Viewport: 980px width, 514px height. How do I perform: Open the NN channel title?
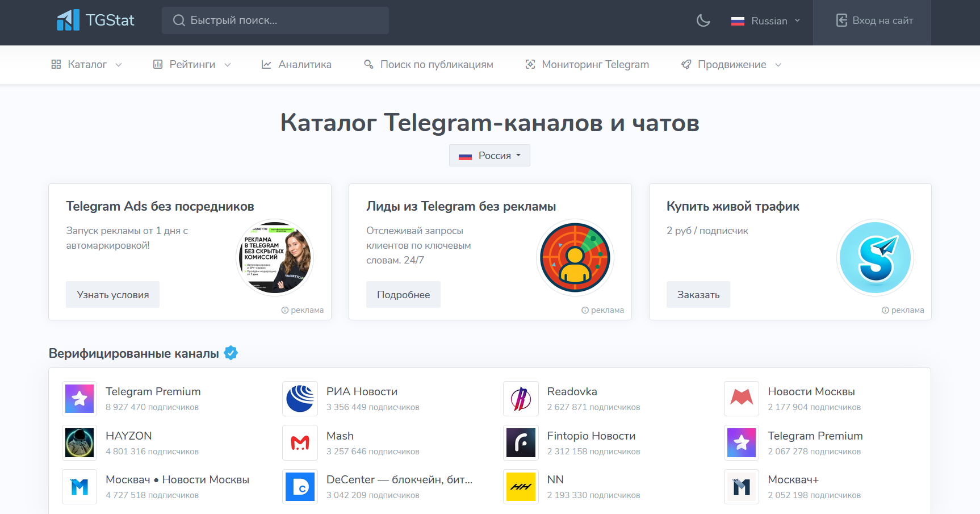[x=555, y=480]
